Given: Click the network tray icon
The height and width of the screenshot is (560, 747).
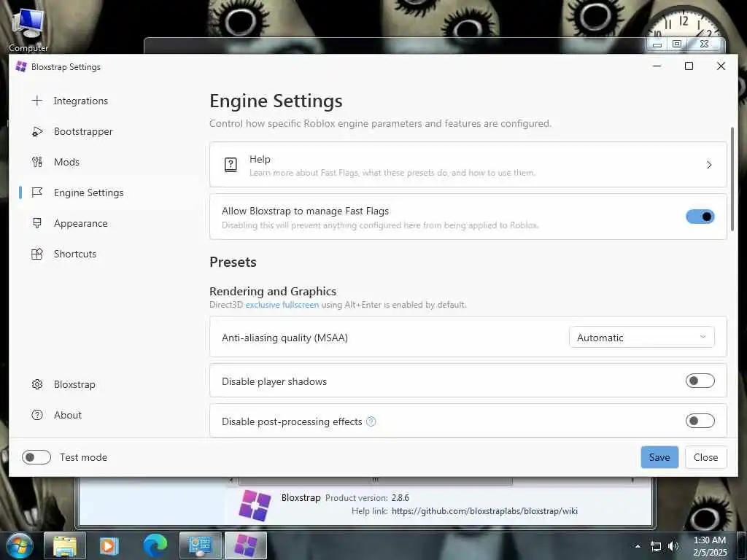Looking at the screenshot, I should pyautogui.click(x=656, y=546).
